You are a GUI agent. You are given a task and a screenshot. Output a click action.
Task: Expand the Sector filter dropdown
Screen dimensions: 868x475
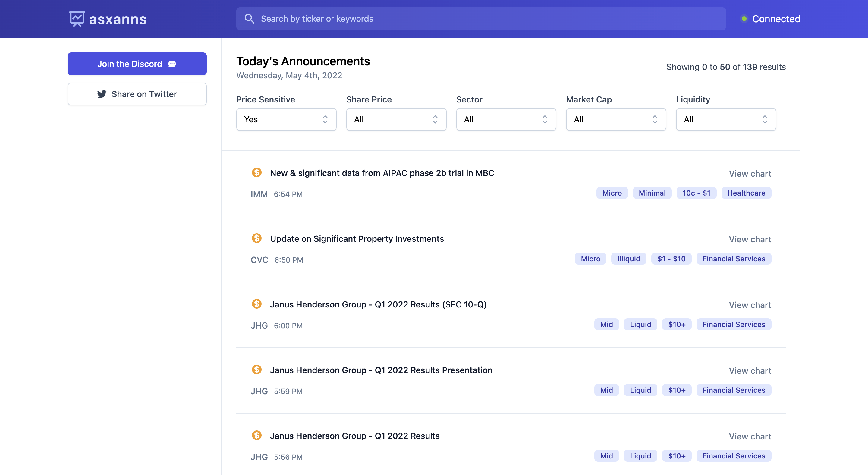point(506,119)
